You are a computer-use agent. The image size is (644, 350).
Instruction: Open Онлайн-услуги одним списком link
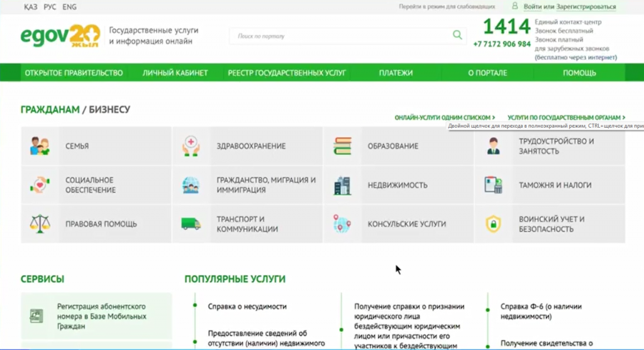[x=445, y=118]
